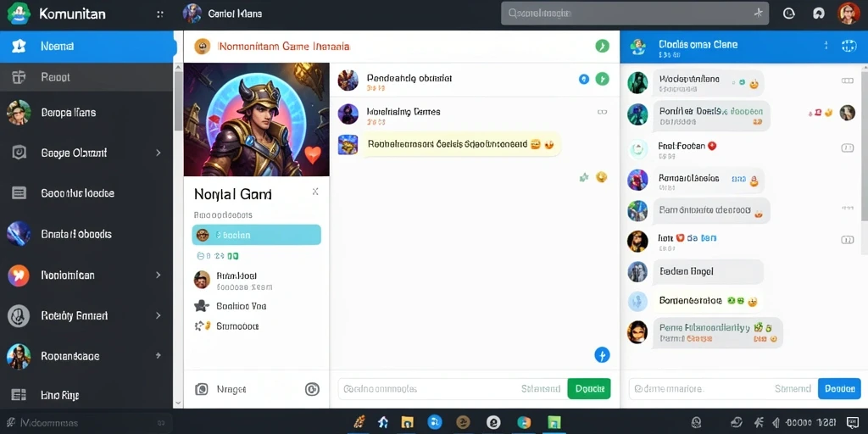The height and width of the screenshot is (434, 868).
Task: Open the notification icon in system tray
Action: (853, 422)
